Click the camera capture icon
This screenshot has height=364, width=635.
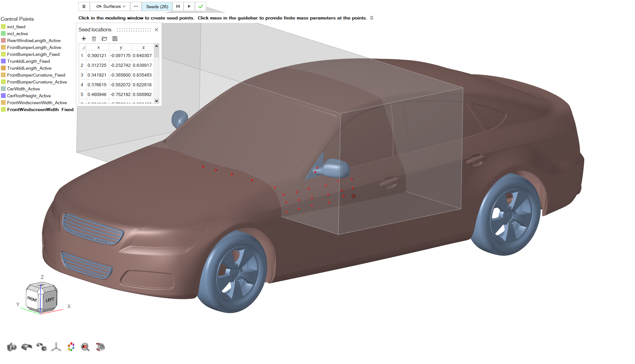[12, 347]
